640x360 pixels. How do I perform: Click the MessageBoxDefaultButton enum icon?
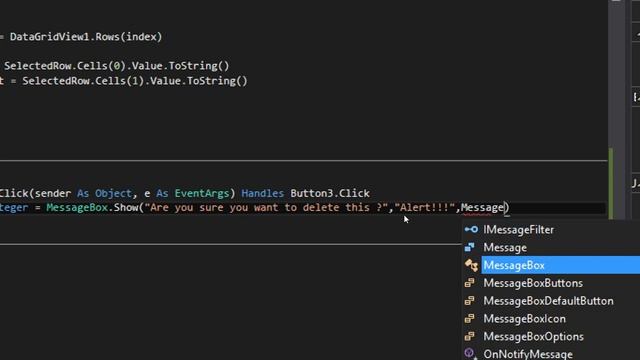tap(470, 301)
